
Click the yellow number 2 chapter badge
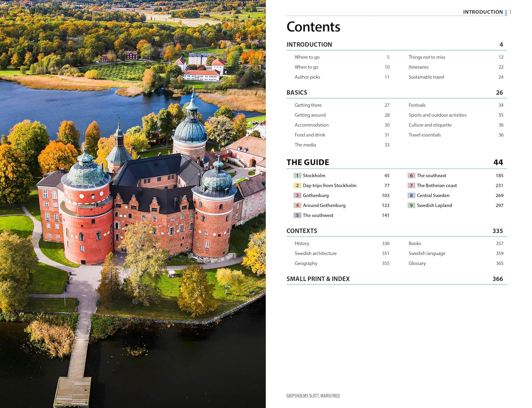[297, 185]
